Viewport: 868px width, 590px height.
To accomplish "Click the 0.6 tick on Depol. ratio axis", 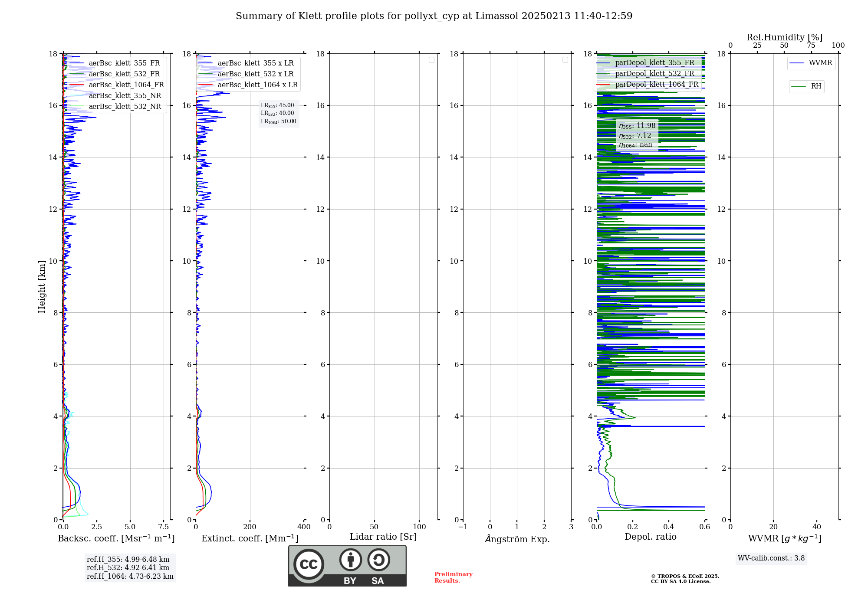I will tap(705, 527).
